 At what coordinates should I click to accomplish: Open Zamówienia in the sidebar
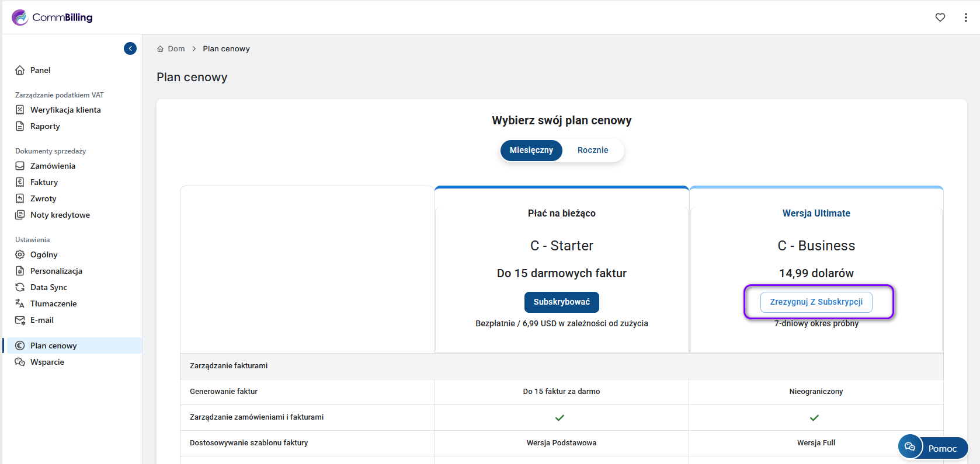click(53, 166)
